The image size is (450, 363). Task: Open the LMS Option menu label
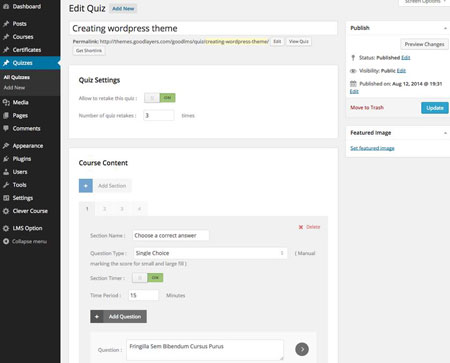click(x=27, y=228)
